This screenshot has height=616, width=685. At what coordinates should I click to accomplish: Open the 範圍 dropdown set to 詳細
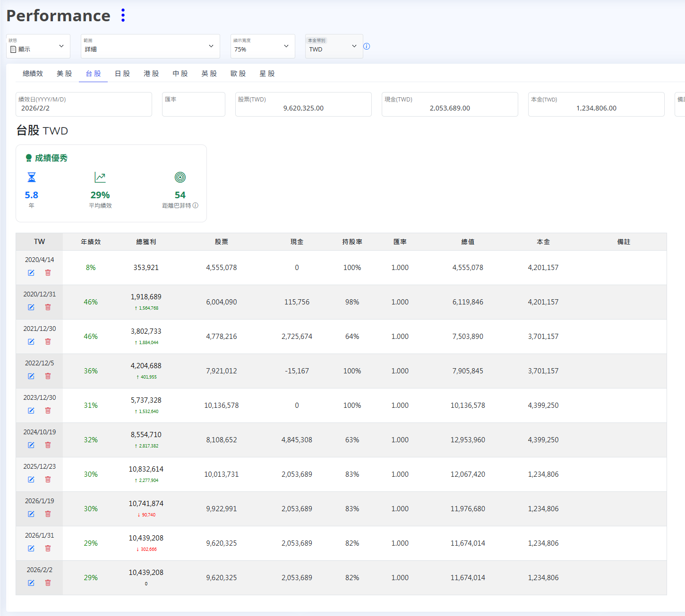click(x=150, y=46)
